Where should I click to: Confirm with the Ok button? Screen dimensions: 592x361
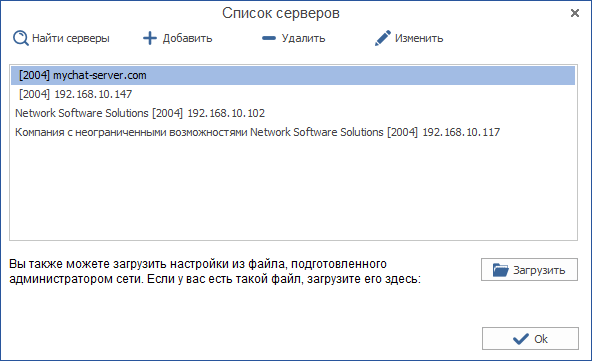(x=530, y=339)
